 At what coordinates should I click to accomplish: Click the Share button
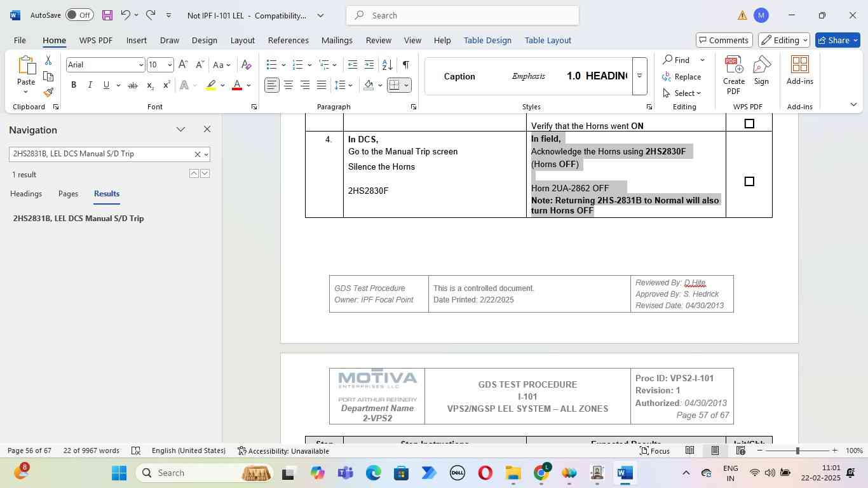point(837,40)
